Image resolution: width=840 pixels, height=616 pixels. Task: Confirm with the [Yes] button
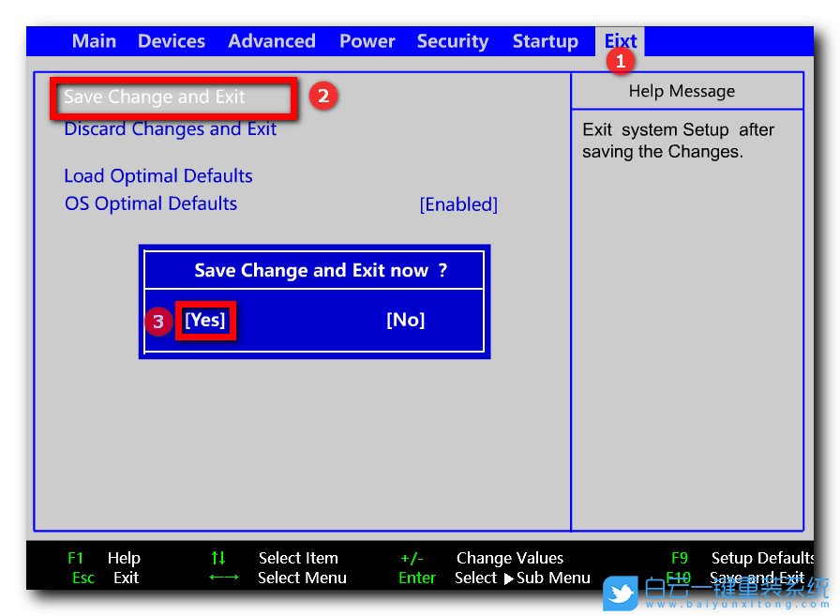pos(205,321)
